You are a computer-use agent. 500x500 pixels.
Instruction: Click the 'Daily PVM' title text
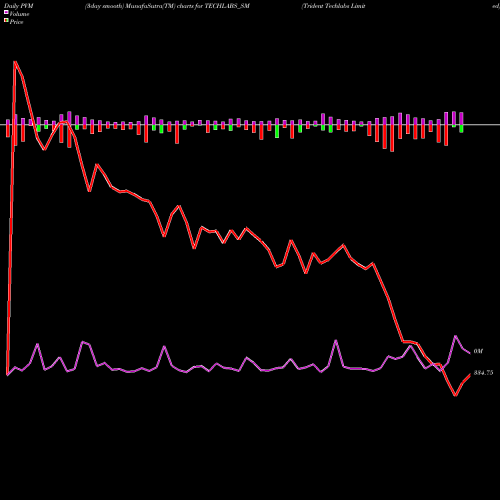[19, 6]
